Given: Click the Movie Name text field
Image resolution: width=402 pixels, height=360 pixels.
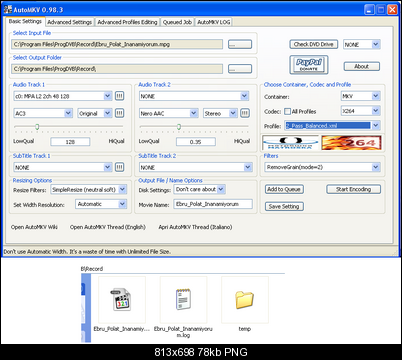Looking at the screenshot, I should [213, 204].
